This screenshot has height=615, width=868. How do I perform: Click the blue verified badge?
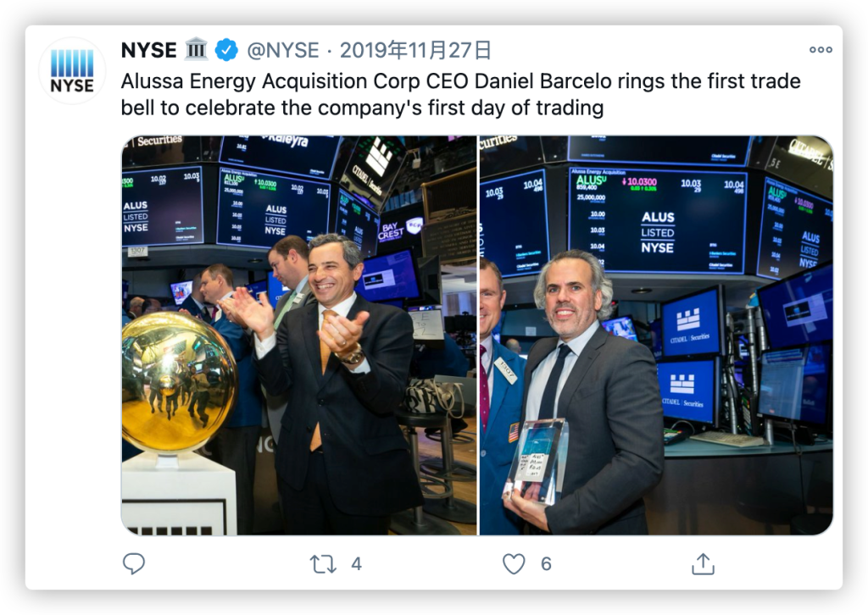(226, 51)
